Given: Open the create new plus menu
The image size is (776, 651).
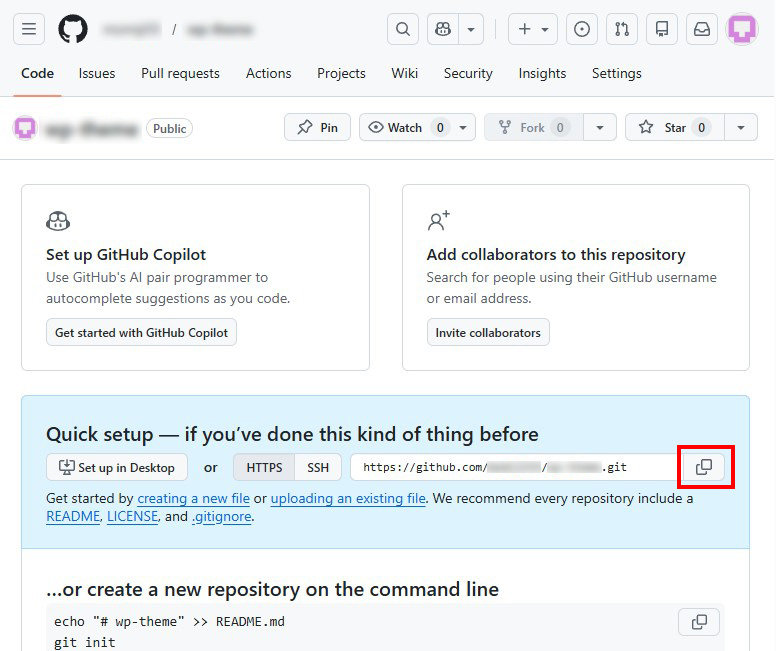Looking at the screenshot, I should click(x=533, y=29).
